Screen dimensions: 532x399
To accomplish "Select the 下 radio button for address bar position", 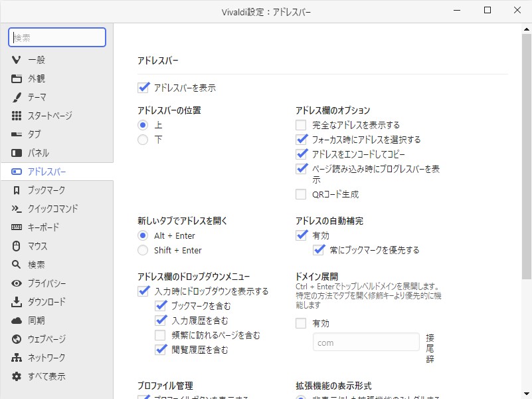I will pyautogui.click(x=143, y=140).
